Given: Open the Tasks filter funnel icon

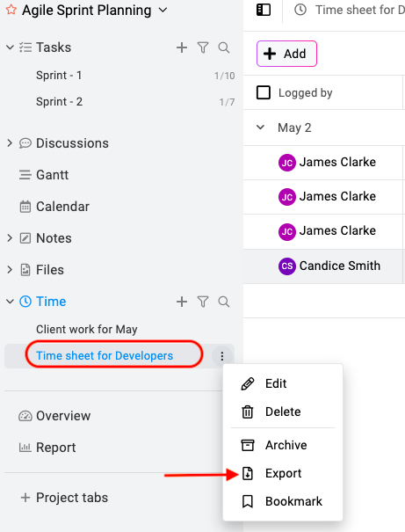Looking at the screenshot, I should (203, 47).
